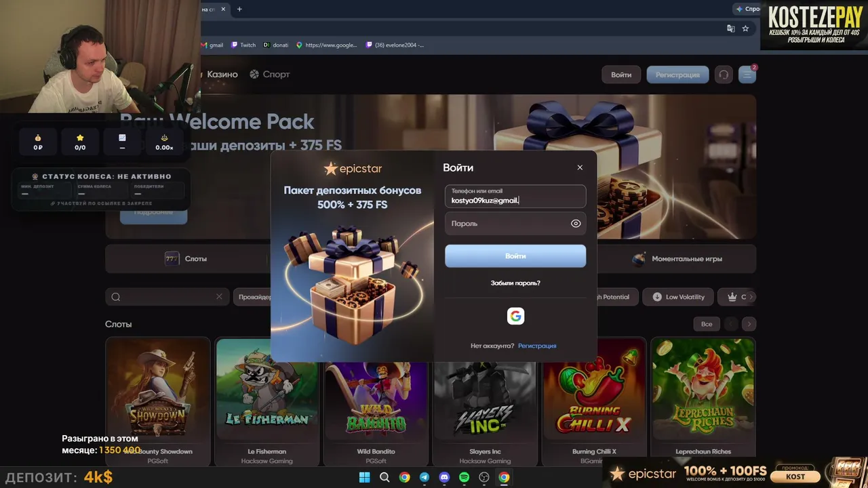The width and height of the screenshot is (868, 488).
Task: Open the Le Fisherman game thumbnail
Action: pyautogui.click(x=267, y=390)
